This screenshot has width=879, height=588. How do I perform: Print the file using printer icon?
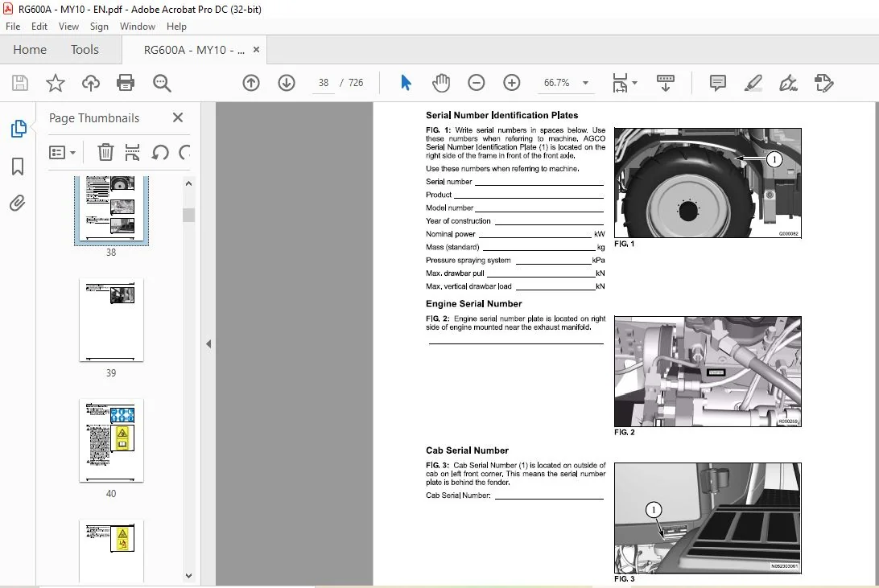point(125,83)
